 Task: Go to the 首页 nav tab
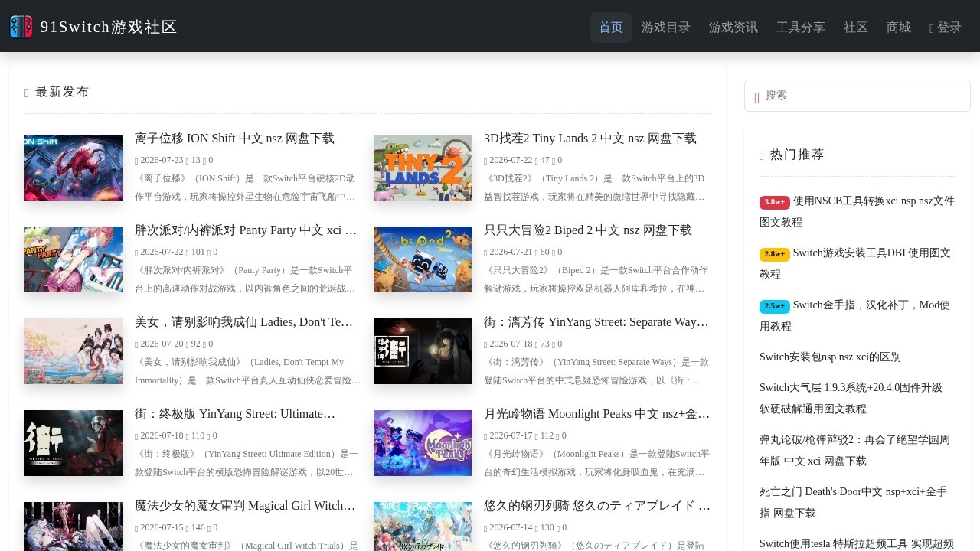pos(611,28)
